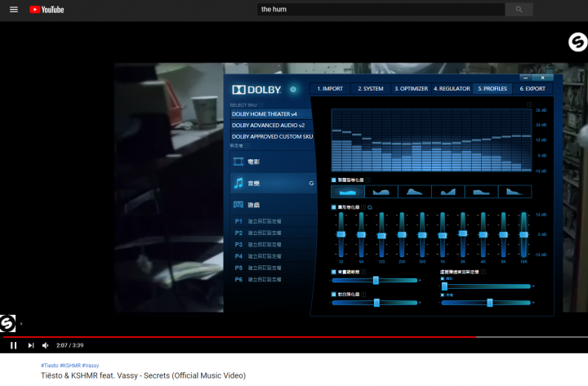
Task: Select custom profile P5
Action: click(273, 268)
